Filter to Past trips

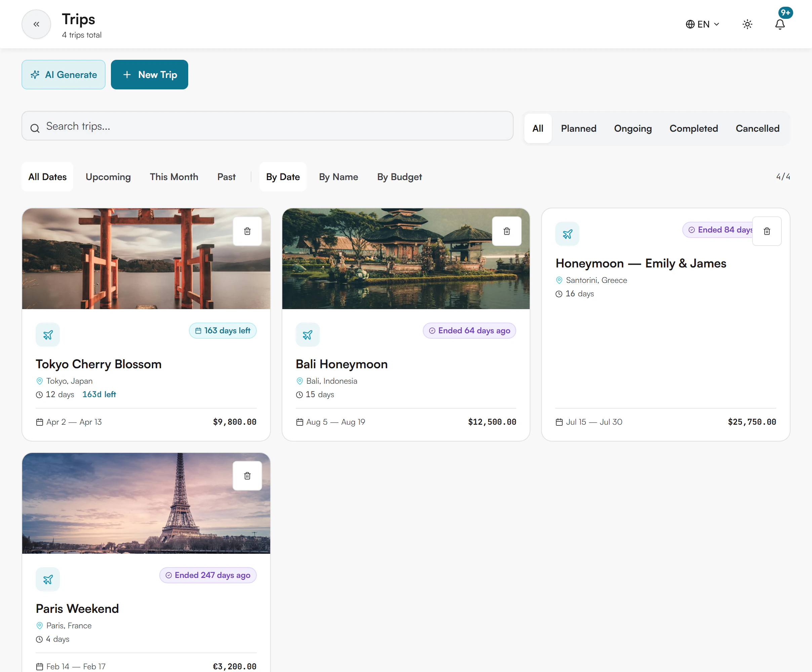226,177
